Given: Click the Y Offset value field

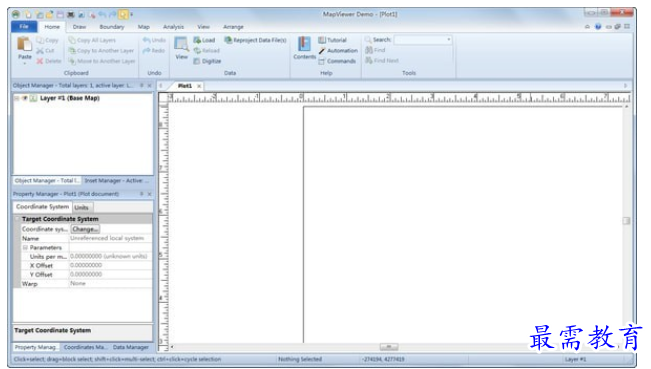Looking at the screenshot, I should (x=110, y=274).
